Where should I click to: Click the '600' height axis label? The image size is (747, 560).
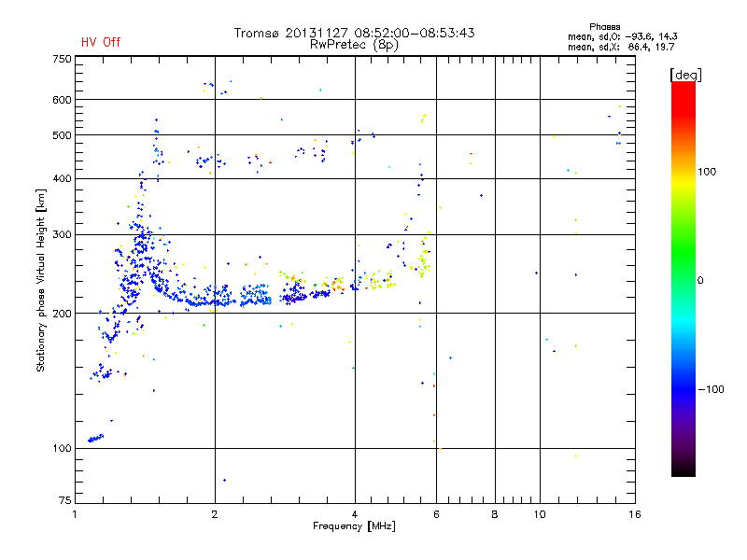point(62,100)
